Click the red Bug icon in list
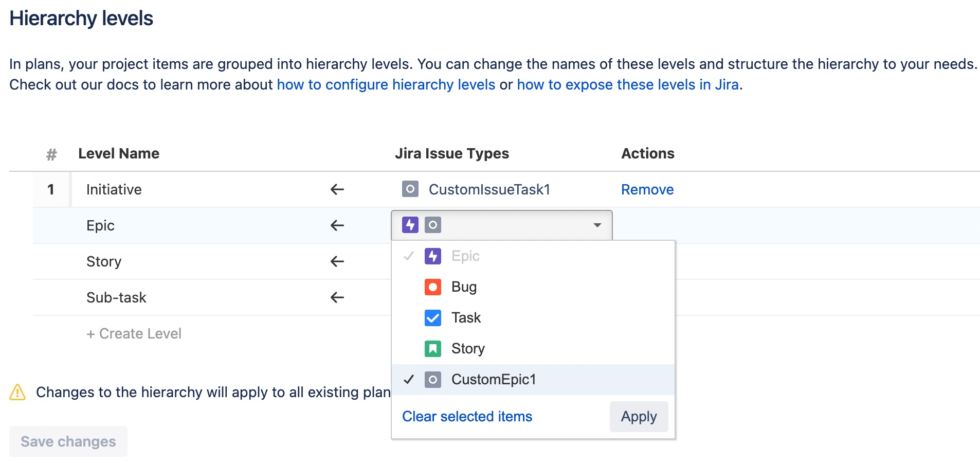This screenshot has width=980, height=463. click(433, 287)
